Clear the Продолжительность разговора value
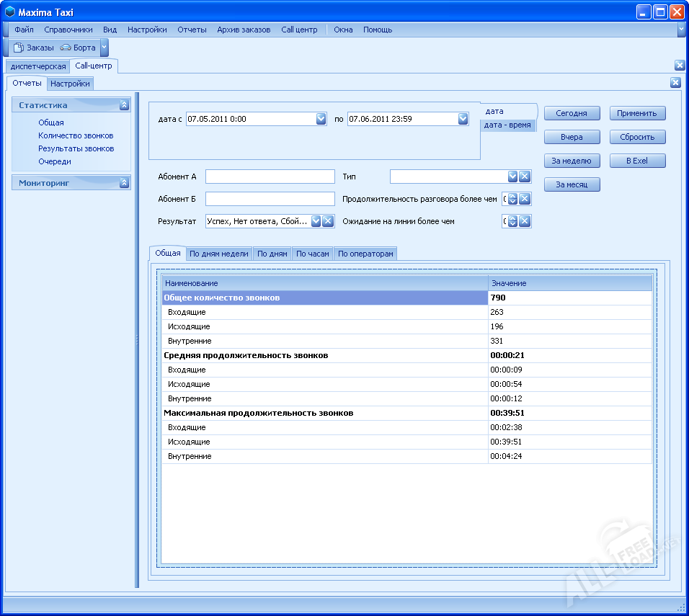Image resolution: width=689 pixels, height=616 pixels. pyautogui.click(x=525, y=200)
